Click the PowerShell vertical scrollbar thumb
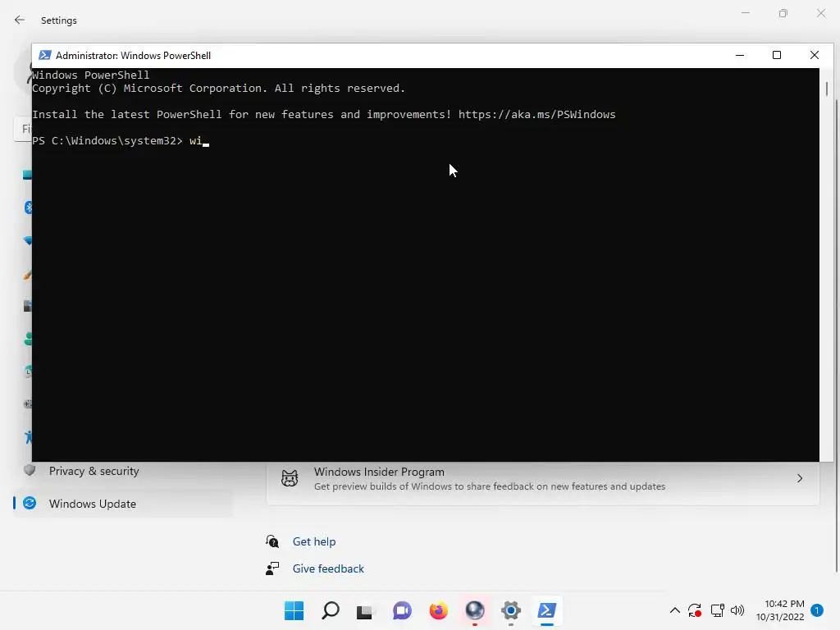This screenshot has height=630, width=840. pyautogui.click(x=827, y=89)
